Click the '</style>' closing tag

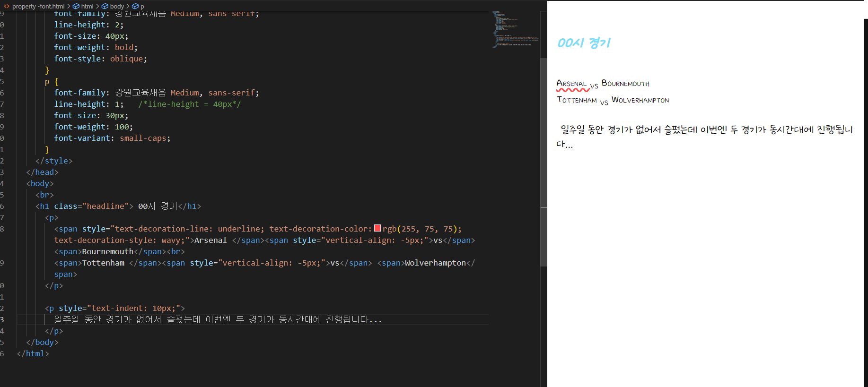[54, 161]
